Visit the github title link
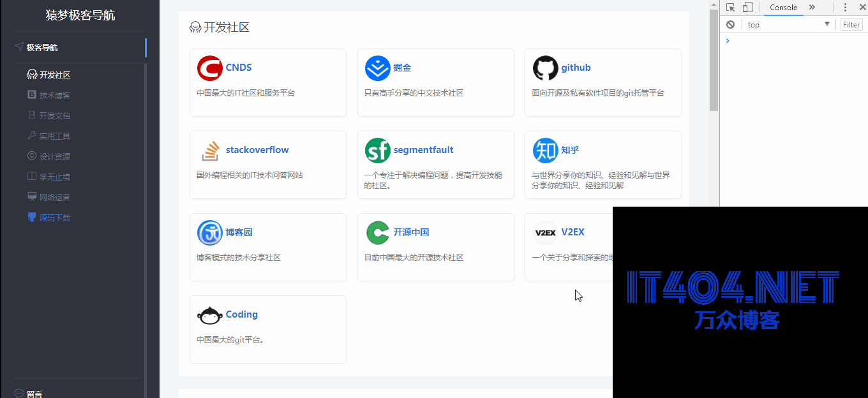The height and width of the screenshot is (398, 868). click(x=576, y=68)
